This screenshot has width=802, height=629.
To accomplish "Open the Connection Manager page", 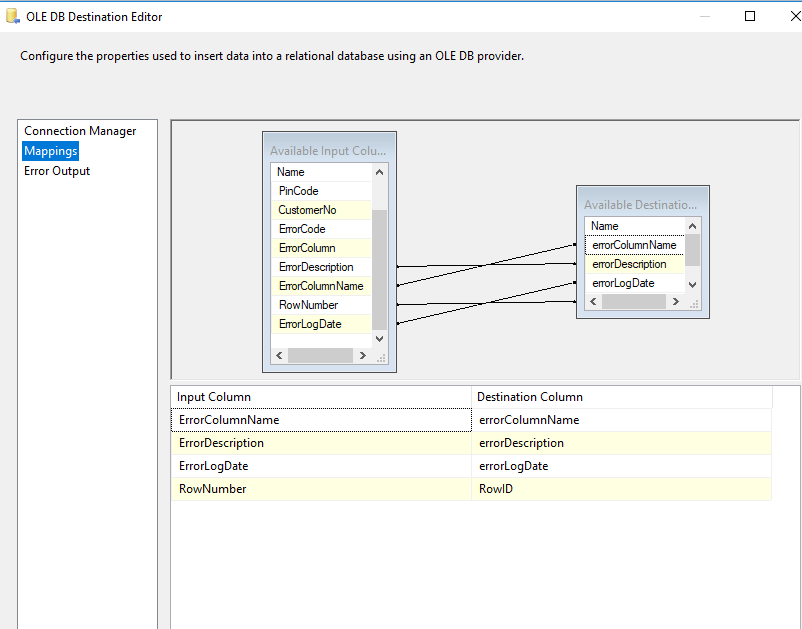I will [x=80, y=131].
